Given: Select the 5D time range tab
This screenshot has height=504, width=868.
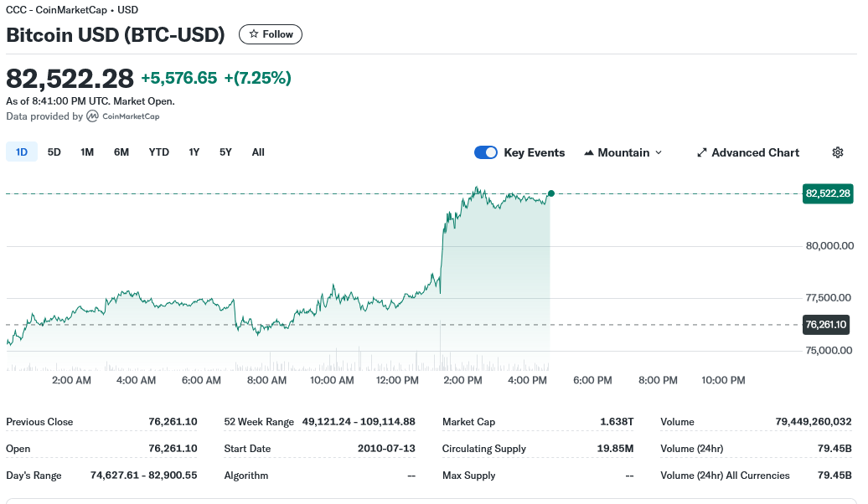Looking at the screenshot, I should click(x=54, y=152).
